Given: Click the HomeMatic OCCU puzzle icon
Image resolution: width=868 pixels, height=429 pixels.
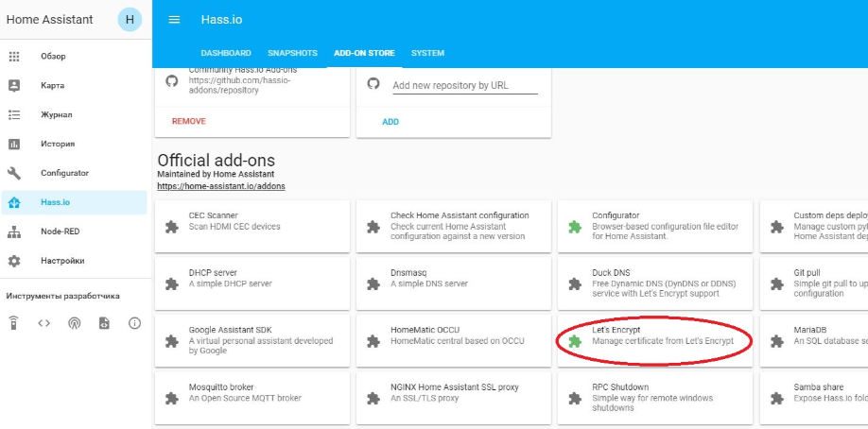Looking at the screenshot, I should coord(373,341).
